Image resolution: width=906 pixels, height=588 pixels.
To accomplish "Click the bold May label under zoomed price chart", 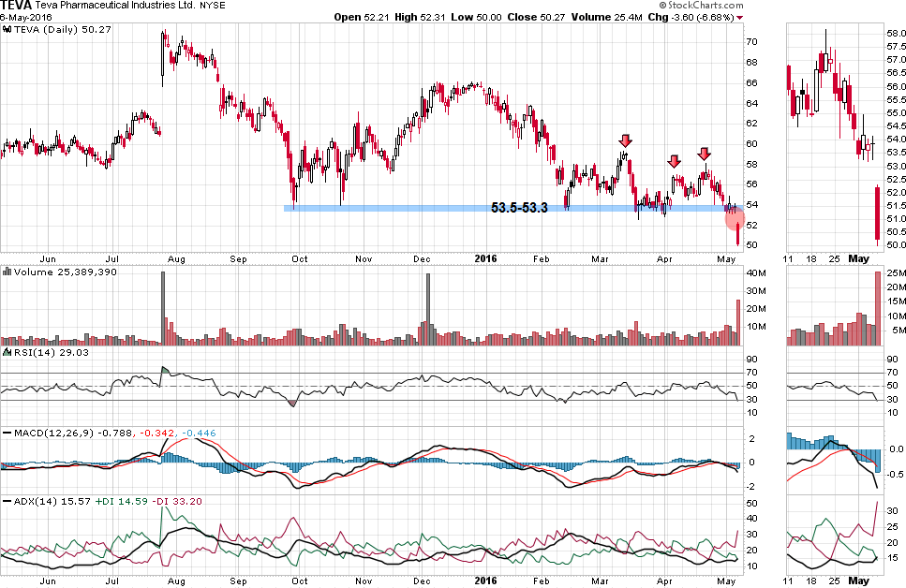I will (x=858, y=258).
